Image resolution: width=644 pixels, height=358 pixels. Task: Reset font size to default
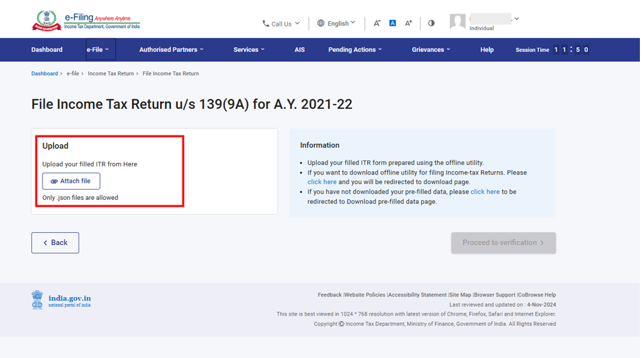(x=392, y=23)
